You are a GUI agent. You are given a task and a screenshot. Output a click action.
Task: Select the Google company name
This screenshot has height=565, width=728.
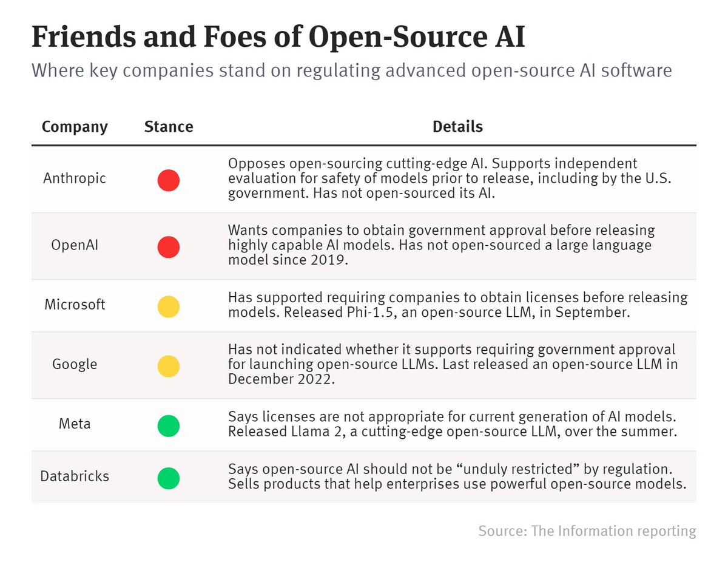click(75, 364)
